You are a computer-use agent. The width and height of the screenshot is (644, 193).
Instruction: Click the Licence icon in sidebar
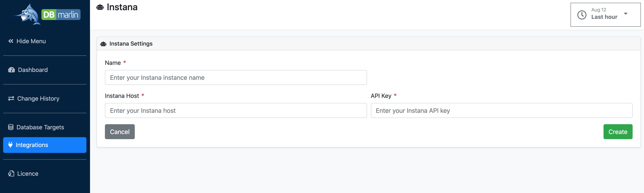click(11, 174)
